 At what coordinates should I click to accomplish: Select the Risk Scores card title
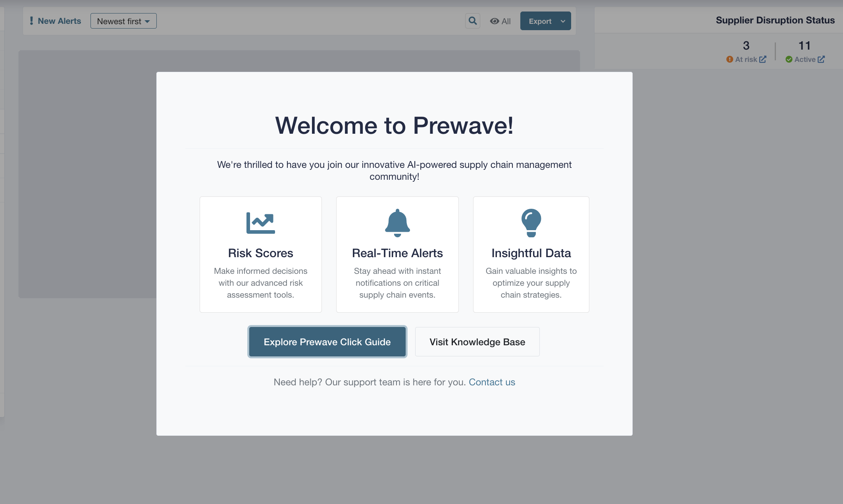click(261, 253)
